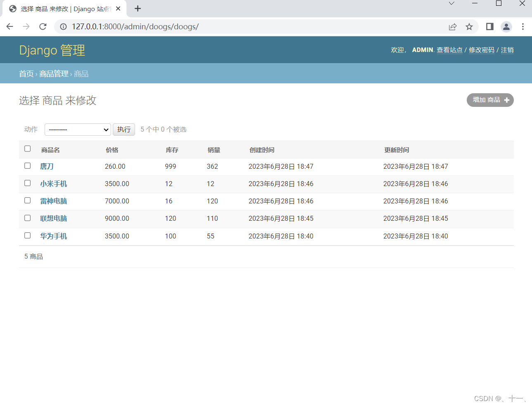Screen dimensions: 532x406
Task: Click the share page icon
Action: [x=453, y=27]
